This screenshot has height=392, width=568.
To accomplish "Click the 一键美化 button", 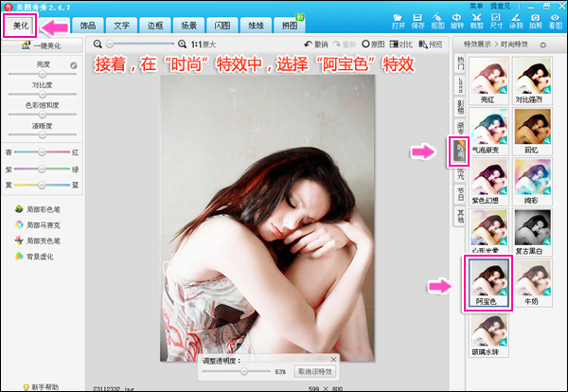I will (38, 45).
